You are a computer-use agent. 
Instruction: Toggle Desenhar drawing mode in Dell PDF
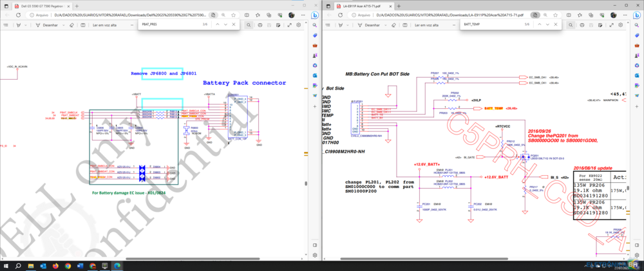[50, 25]
